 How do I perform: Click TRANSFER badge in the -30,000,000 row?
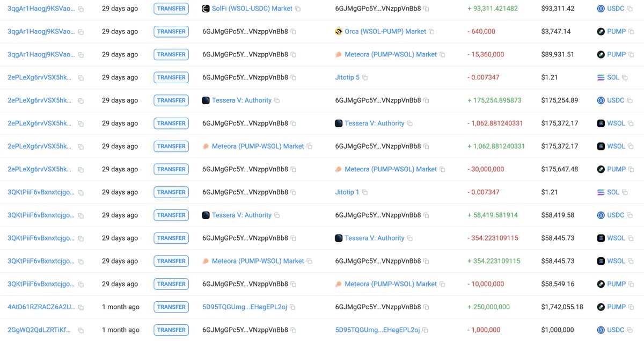171,169
